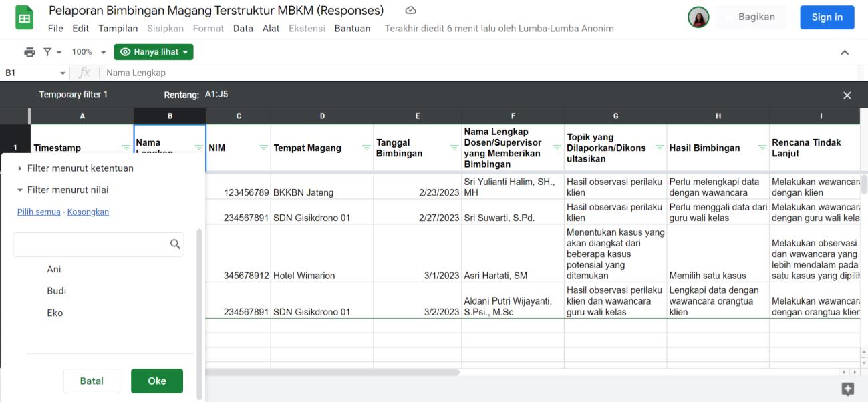Image resolution: width=868 pixels, height=402 pixels.
Task: Open the user account avatar
Action: (698, 17)
